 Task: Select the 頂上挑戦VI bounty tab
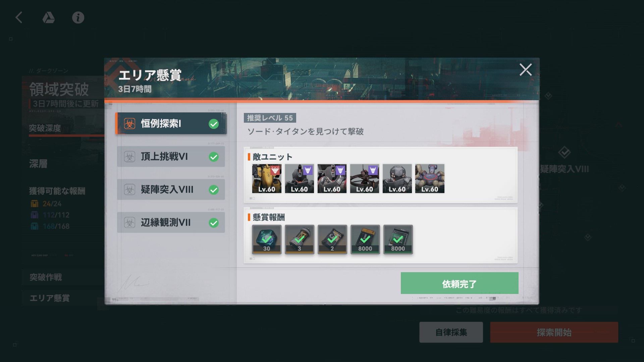pos(171,157)
